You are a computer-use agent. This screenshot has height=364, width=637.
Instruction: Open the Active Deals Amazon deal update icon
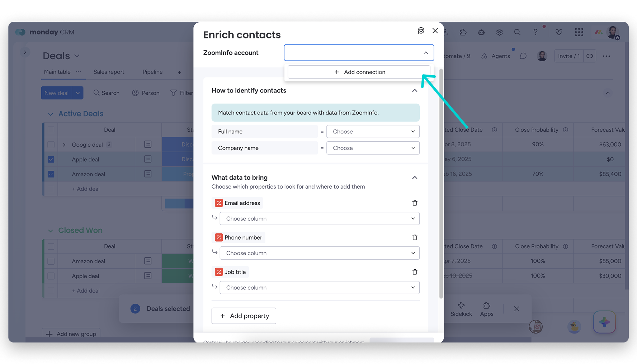point(148,174)
